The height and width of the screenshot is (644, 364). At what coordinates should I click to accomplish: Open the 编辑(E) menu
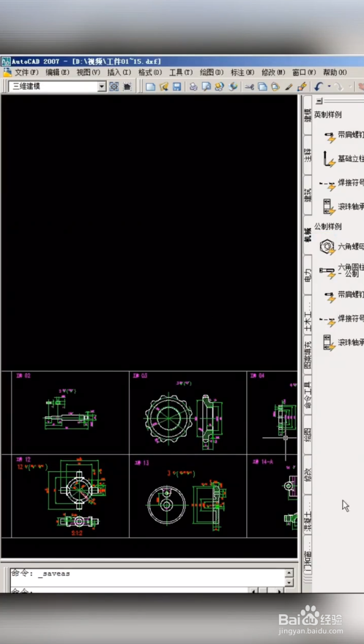[58, 73]
